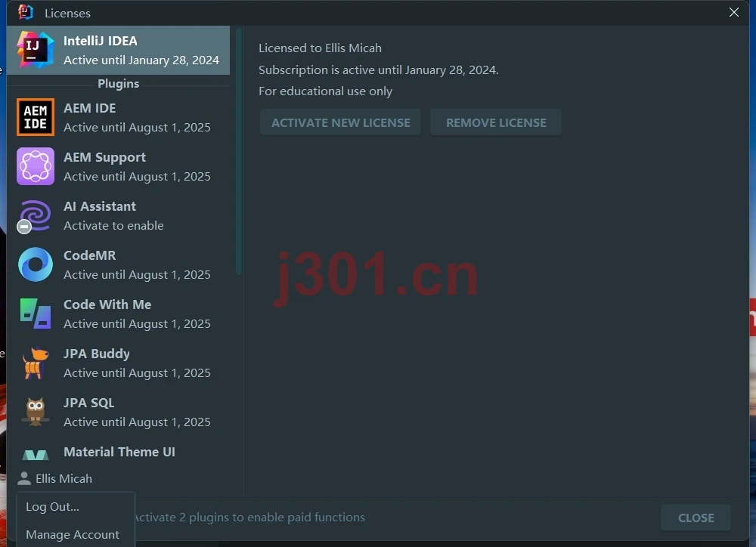Viewport: 756px width, 547px height.
Task: Click the Material Theme UI icon
Action: coord(36,455)
